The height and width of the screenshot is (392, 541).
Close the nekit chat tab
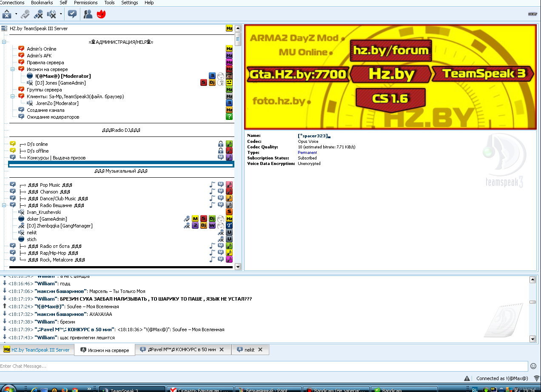260,350
